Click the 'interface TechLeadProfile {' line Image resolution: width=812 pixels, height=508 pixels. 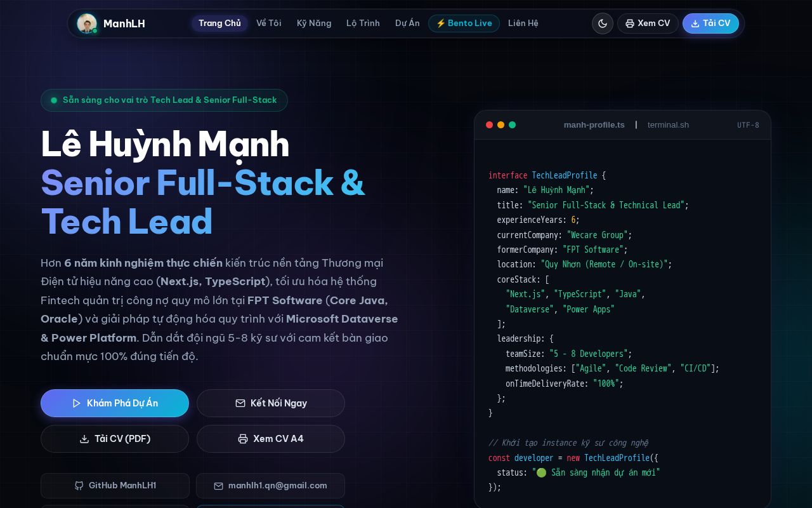click(547, 175)
